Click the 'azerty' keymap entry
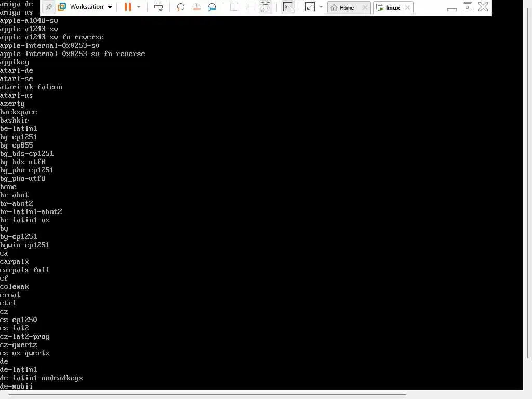The width and height of the screenshot is (532, 399). (12, 104)
